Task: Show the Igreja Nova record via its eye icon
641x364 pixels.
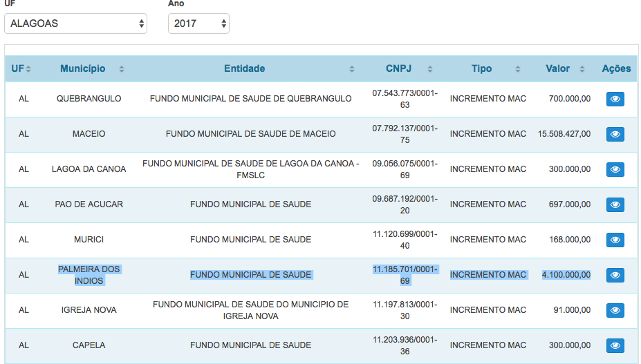Action: point(615,310)
